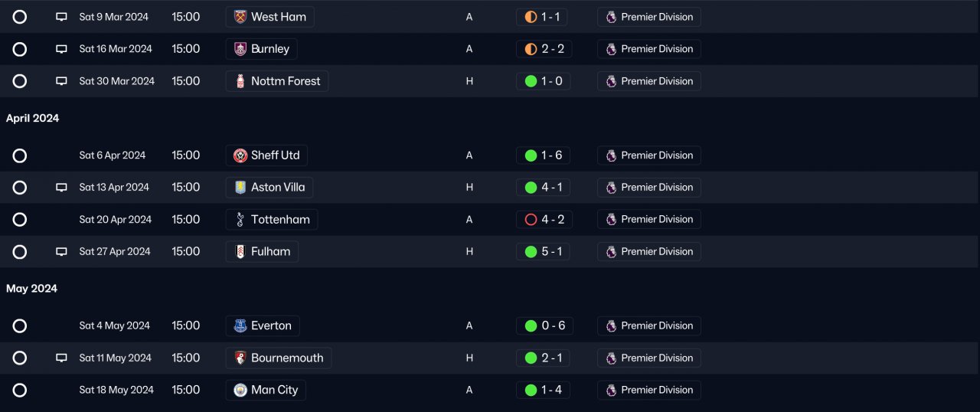Open the 2 - 2 draw result against Burnley
Screen dimensions: 980x412
pos(544,49)
